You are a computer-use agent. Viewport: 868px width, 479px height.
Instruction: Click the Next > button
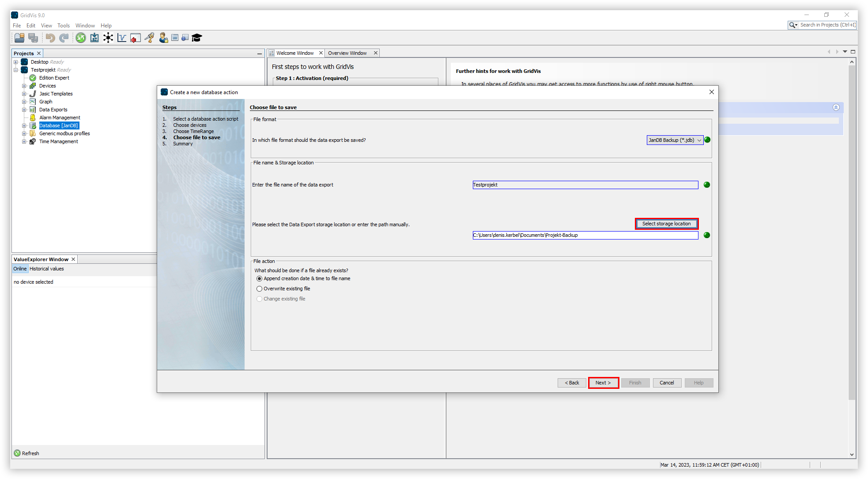coord(603,383)
